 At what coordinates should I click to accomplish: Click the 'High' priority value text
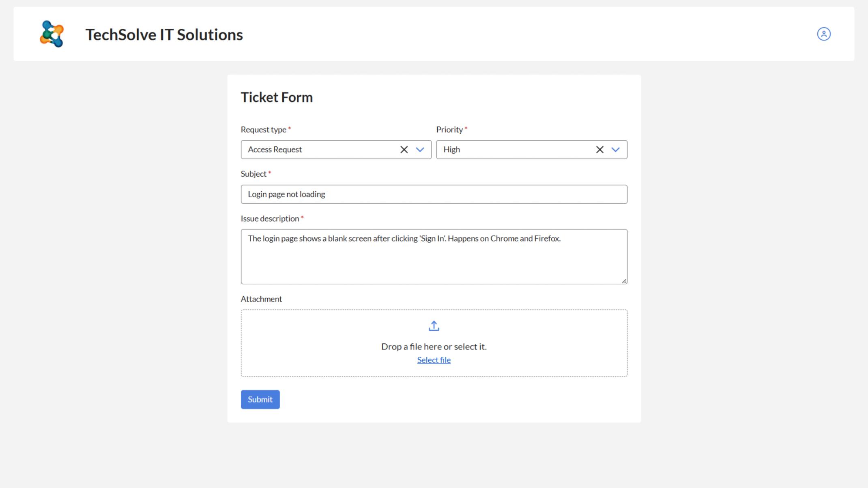pos(451,150)
